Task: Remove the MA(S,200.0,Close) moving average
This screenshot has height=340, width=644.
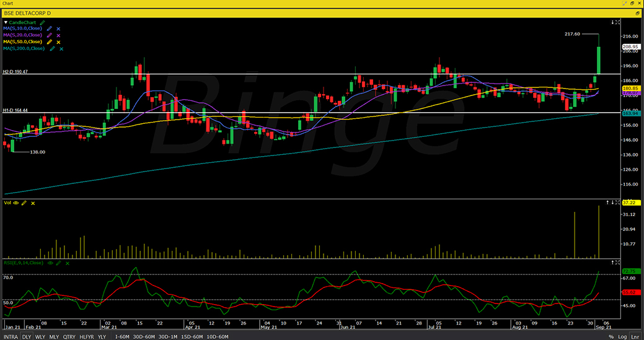Action: tap(61, 48)
